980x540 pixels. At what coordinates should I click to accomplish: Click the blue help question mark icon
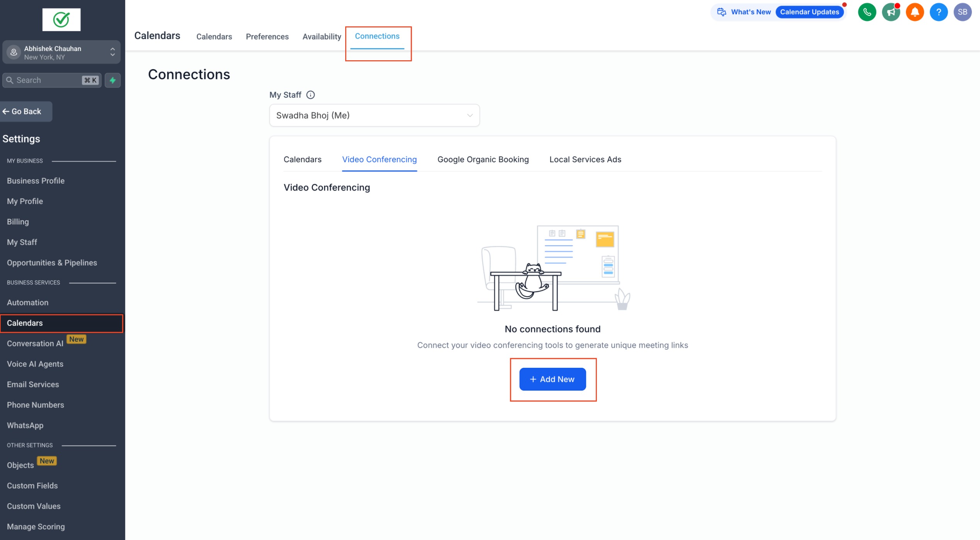pyautogui.click(x=939, y=12)
